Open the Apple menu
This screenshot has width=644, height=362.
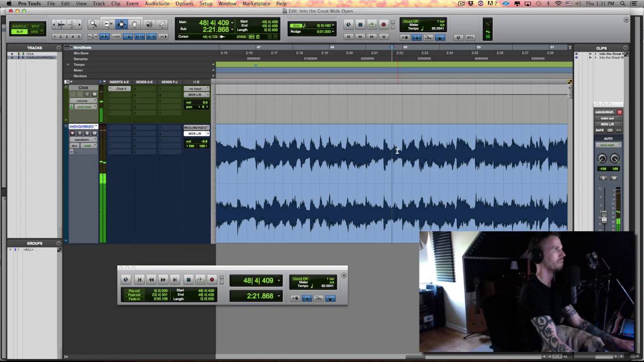click(9, 4)
